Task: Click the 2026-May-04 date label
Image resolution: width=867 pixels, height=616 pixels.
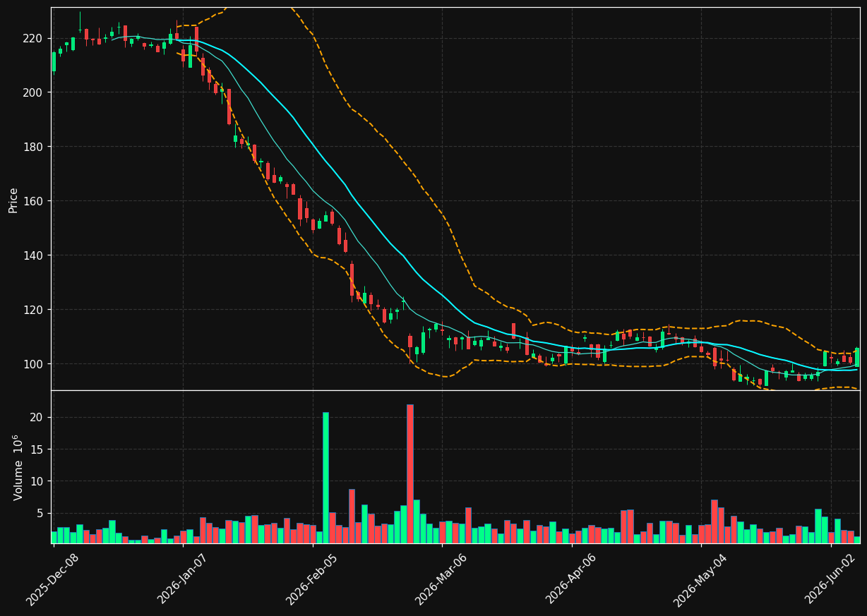Action: pyautogui.click(x=700, y=579)
